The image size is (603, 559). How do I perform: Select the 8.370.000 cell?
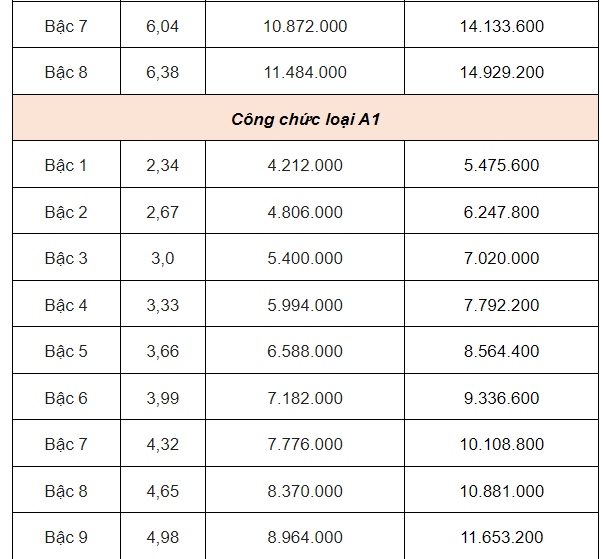(x=305, y=491)
